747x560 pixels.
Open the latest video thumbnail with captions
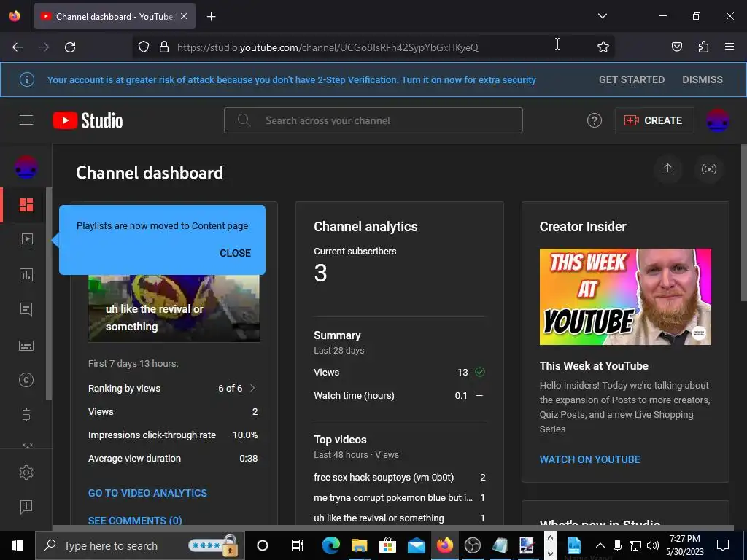(x=174, y=308)
